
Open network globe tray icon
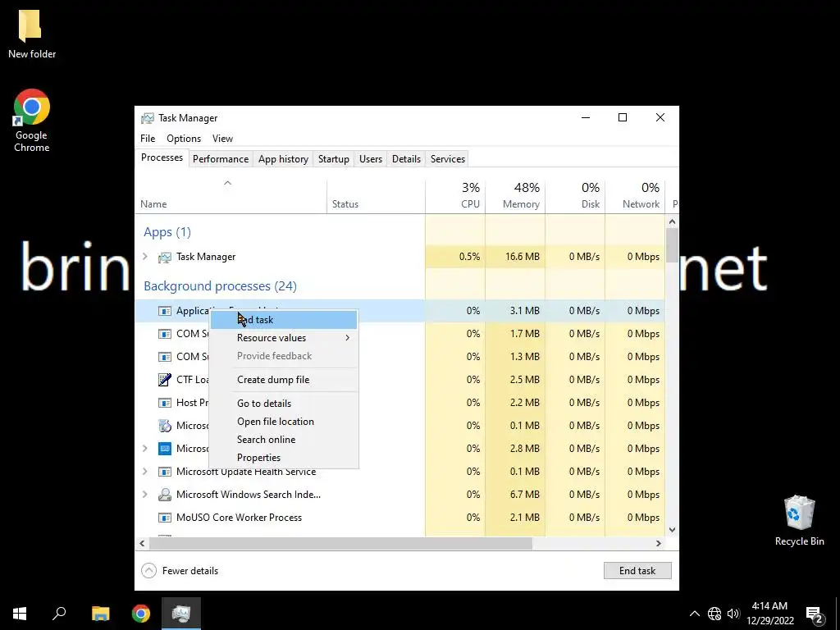point(714,614)
